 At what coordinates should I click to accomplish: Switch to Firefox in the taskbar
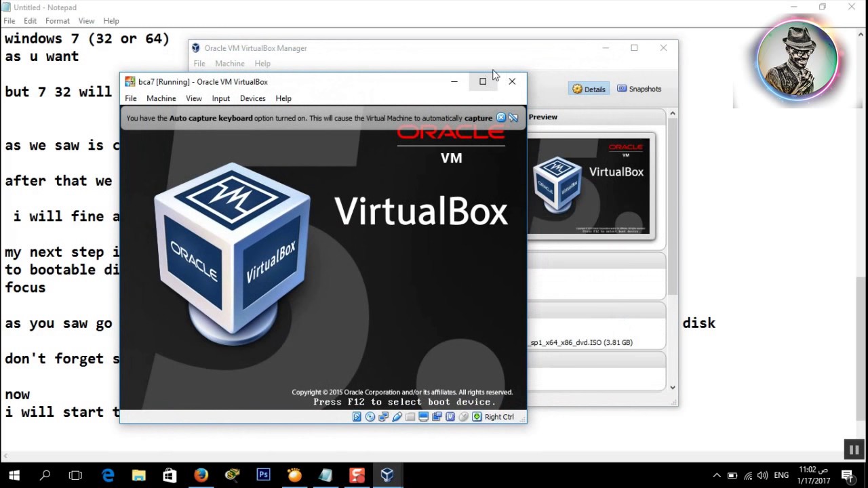[x=201, y=475]
